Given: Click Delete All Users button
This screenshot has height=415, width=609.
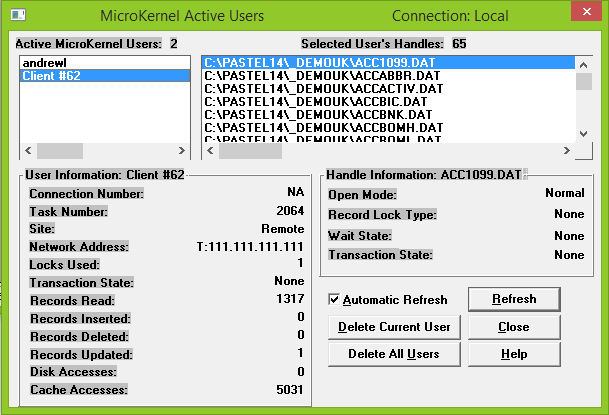Looking at the screenshot, I should click(394, 354).
